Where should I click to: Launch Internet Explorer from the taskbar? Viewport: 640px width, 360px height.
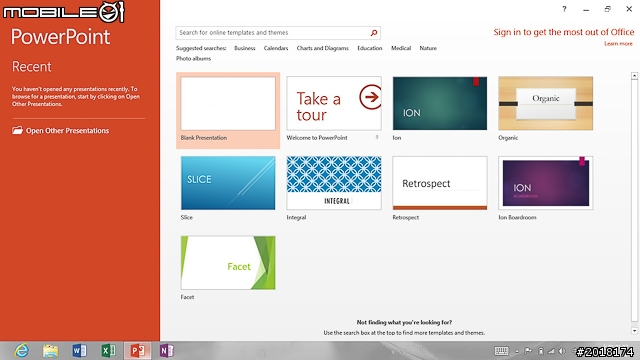click(21, 351)
